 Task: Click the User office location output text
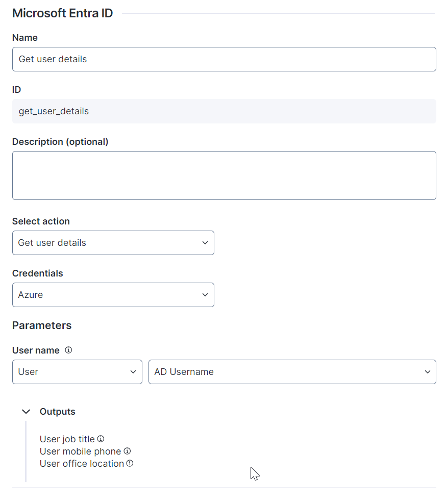click(x=82, y=463)
